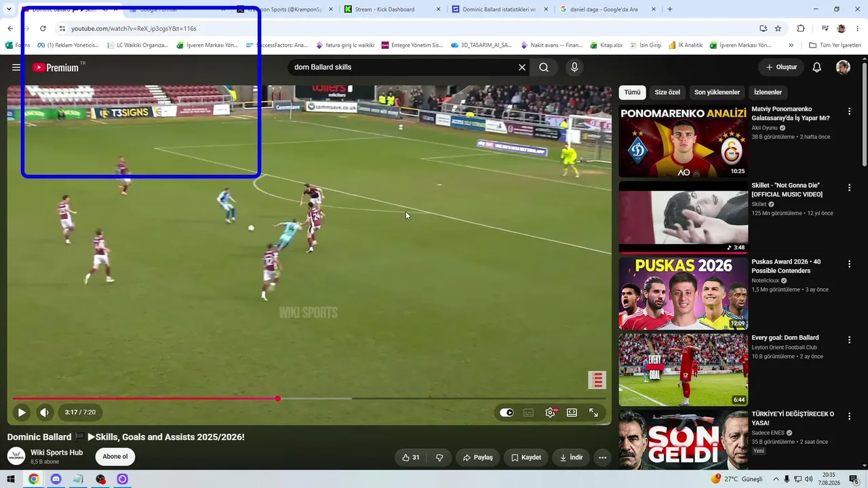Screen dimensions: 868x488
Task: Open the YouTube account avatar menu
Action: pos(843,67)
